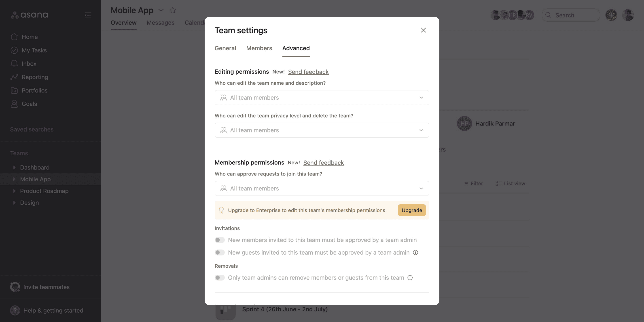Click the RV member avatar in header
This screenshot has width=644, height=322.
pyautogui.click(x=529, y=15)
